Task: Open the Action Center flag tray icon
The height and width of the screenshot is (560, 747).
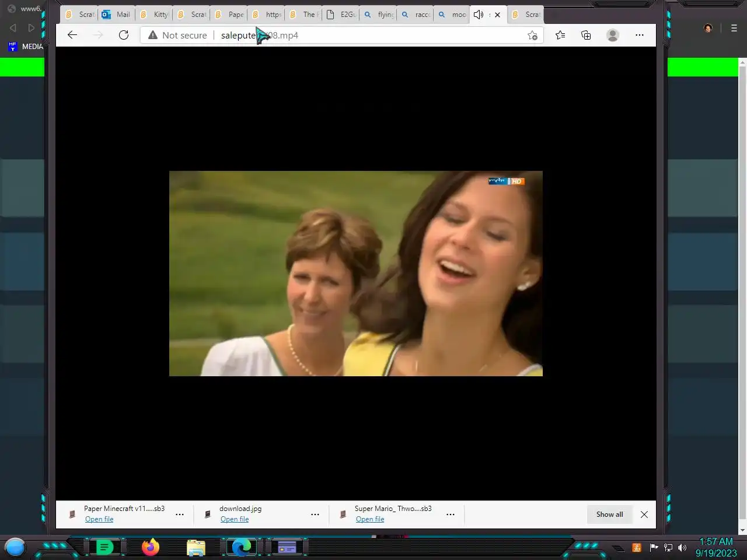Action: coord(654,547)
